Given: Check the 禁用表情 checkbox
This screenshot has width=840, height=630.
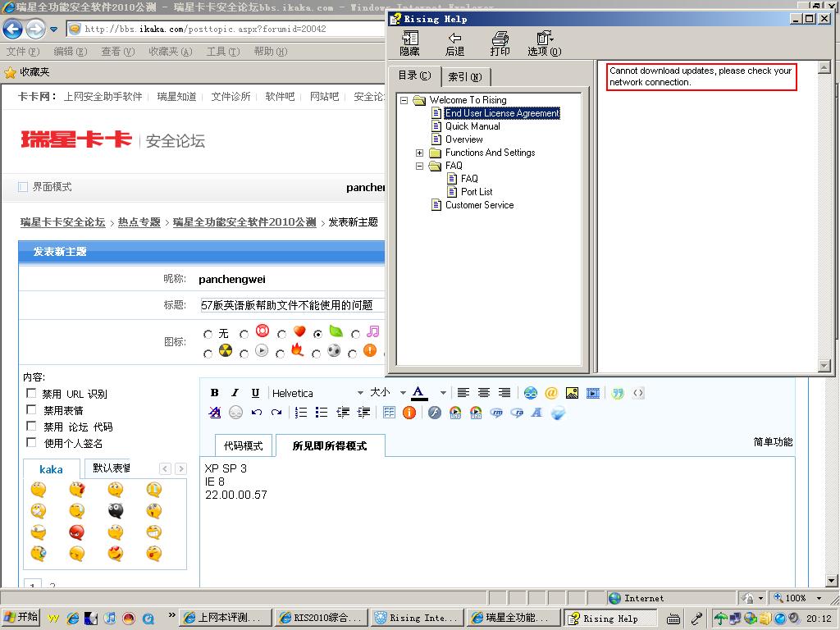Looking at the screenshot, I should point(31,410).
